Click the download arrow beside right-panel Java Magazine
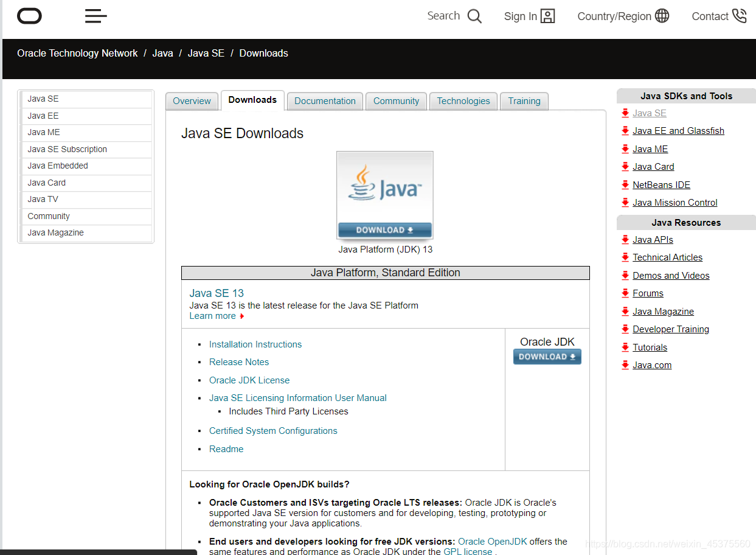 tap(625, 312)
